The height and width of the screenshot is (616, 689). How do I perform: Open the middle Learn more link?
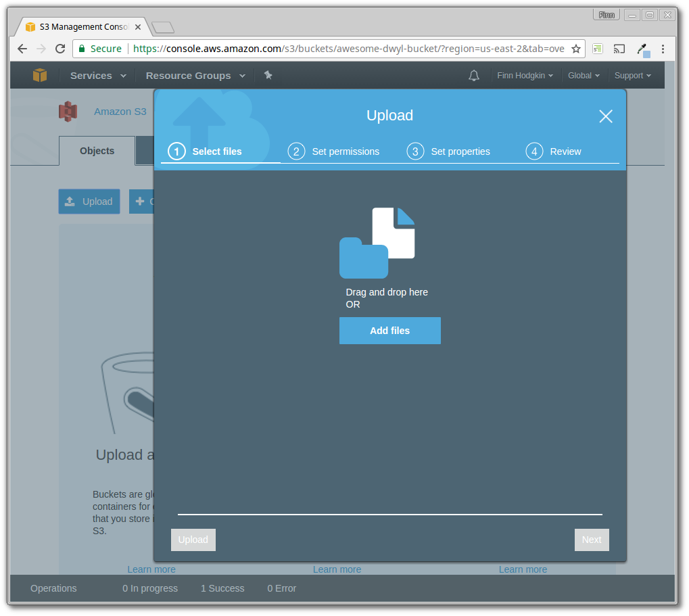click(x=337, y=569)
